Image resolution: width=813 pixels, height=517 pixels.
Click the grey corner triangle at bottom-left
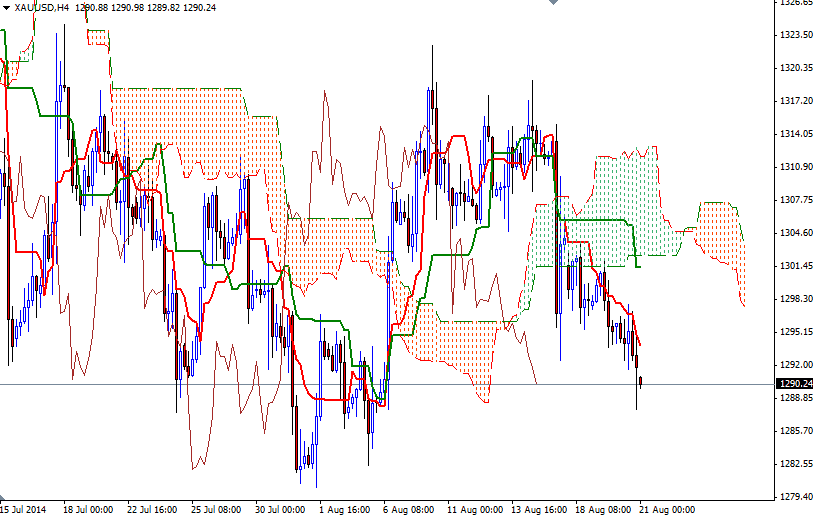tap(3, 498)
